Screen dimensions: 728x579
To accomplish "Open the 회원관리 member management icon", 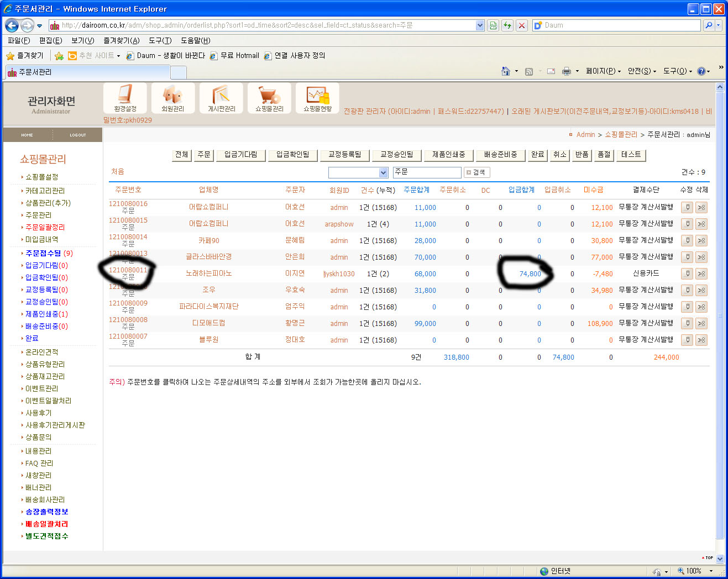I will (173, 98).
